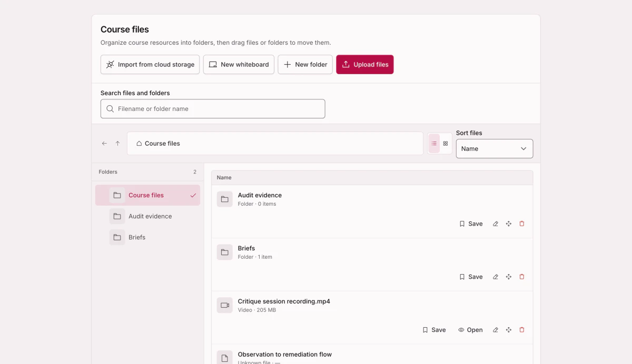Save Critique session recording.mp4

434,330
